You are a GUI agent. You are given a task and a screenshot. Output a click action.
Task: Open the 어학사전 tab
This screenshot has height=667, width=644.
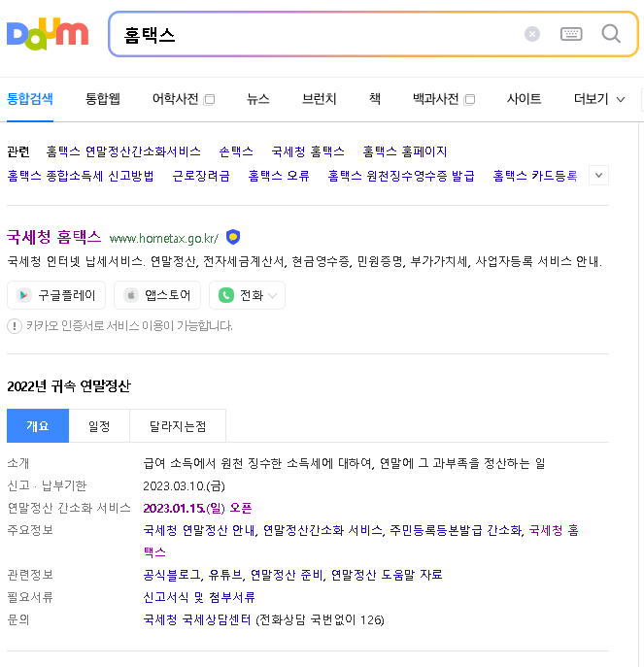pos(176,99)
